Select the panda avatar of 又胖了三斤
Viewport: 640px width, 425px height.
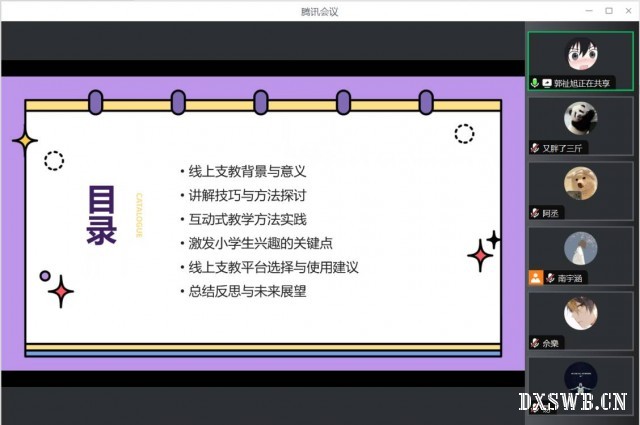580,118
